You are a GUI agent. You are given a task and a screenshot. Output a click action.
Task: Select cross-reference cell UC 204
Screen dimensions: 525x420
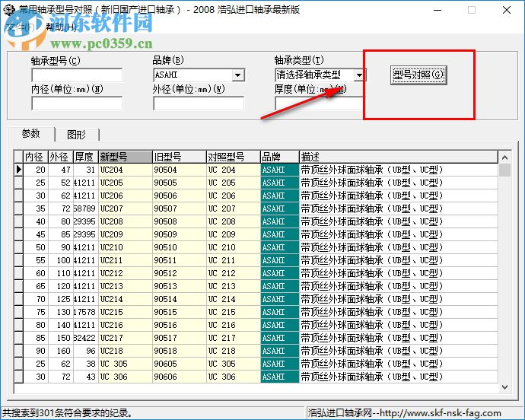pos(233,170)
